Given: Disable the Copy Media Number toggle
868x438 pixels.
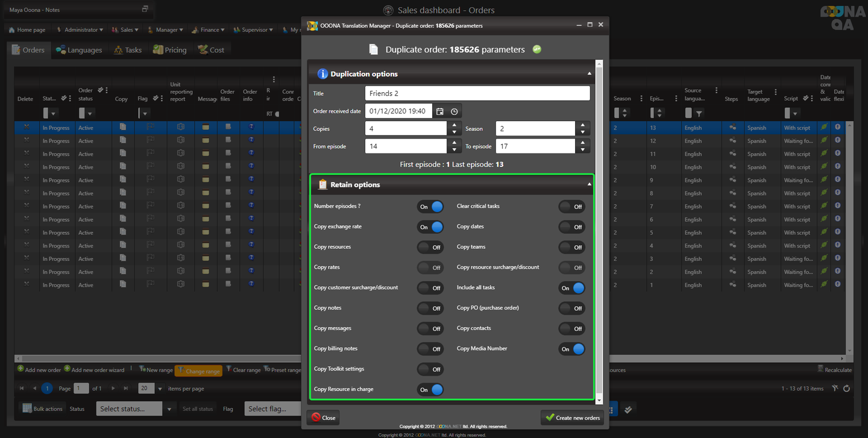Looking at the screenshot, I should click(x=571, y=349).
